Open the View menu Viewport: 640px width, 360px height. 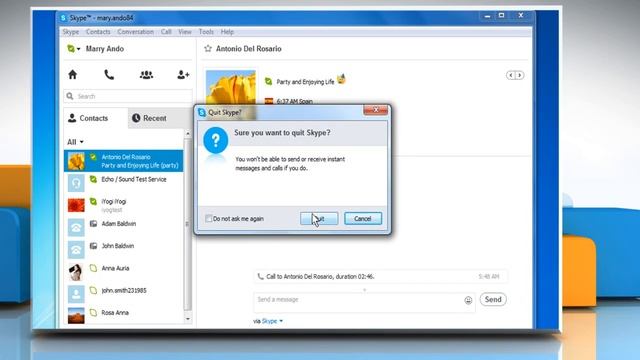click(x=185, y=32)
